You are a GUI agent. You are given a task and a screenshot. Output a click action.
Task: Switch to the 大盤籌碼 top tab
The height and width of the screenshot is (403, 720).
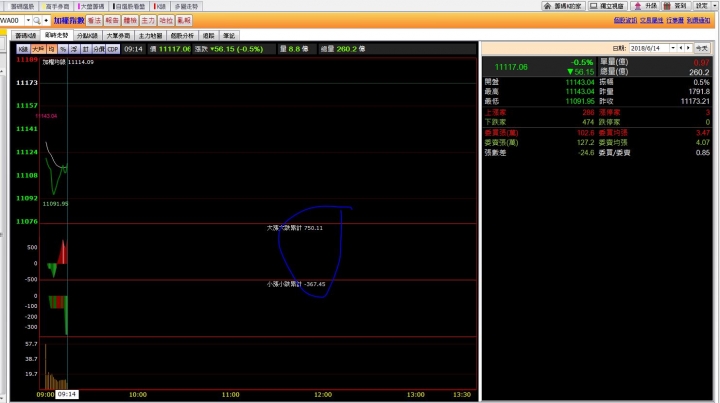click(x=91, y=6)
